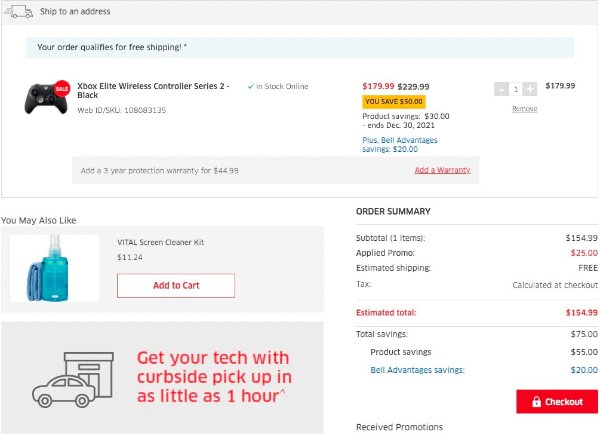Open VITAL Screen Cleaner Kit product name
The image size is (600, 438).
tap(160, 242)
